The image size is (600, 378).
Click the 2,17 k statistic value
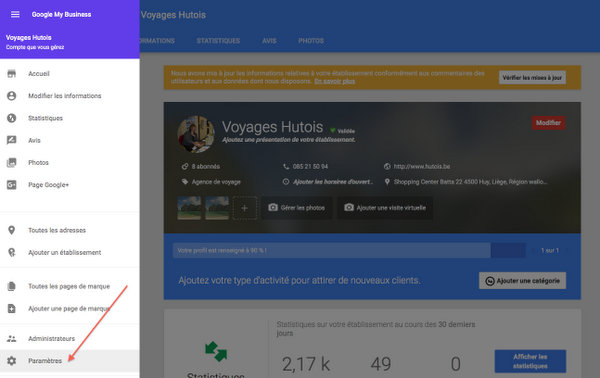pos(306,364)
